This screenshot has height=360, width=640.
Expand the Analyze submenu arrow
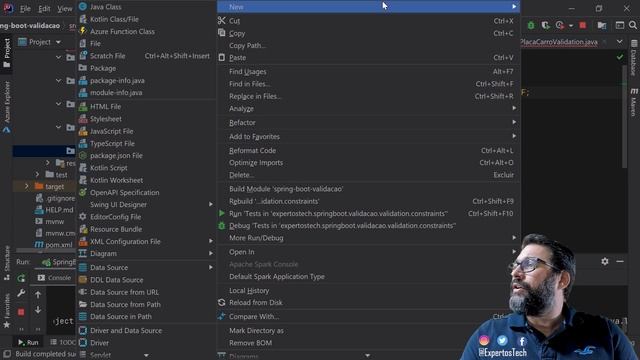[514, 108]
